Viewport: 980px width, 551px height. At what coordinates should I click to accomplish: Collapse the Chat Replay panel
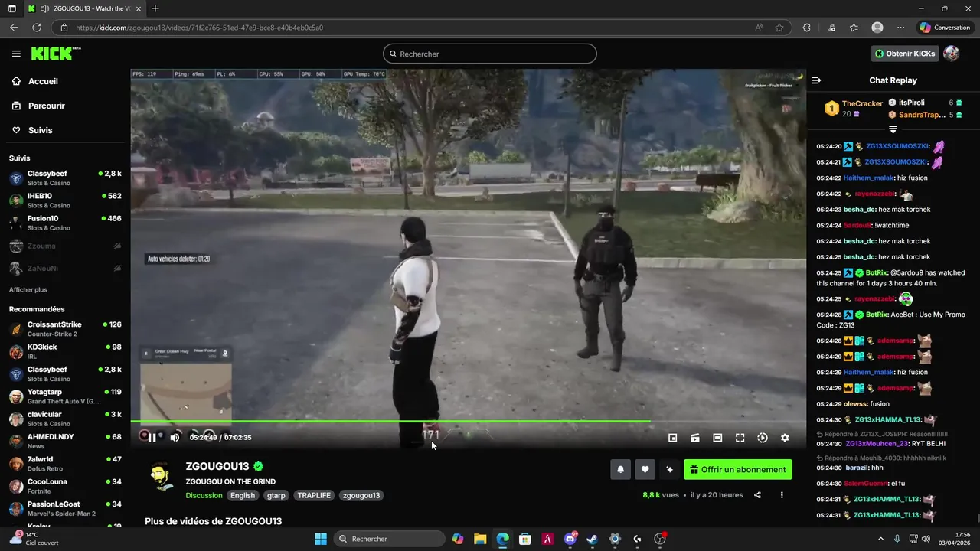816,80
